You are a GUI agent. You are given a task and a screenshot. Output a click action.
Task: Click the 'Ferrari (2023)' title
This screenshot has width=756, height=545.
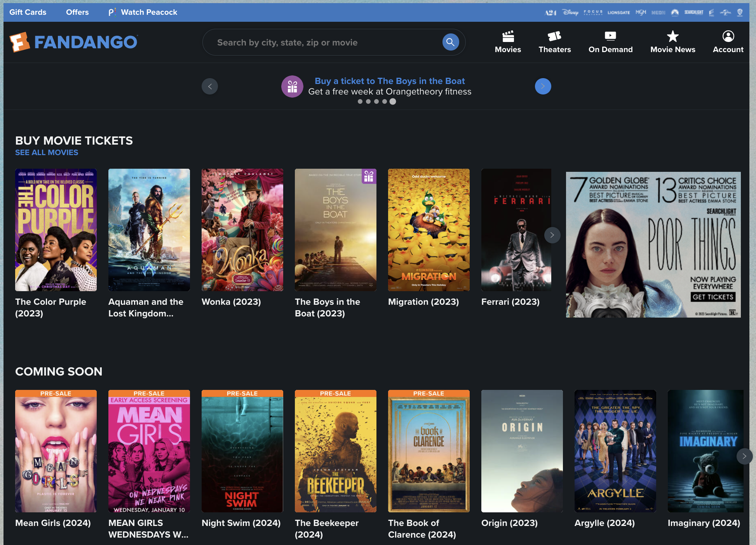point(510,302)
